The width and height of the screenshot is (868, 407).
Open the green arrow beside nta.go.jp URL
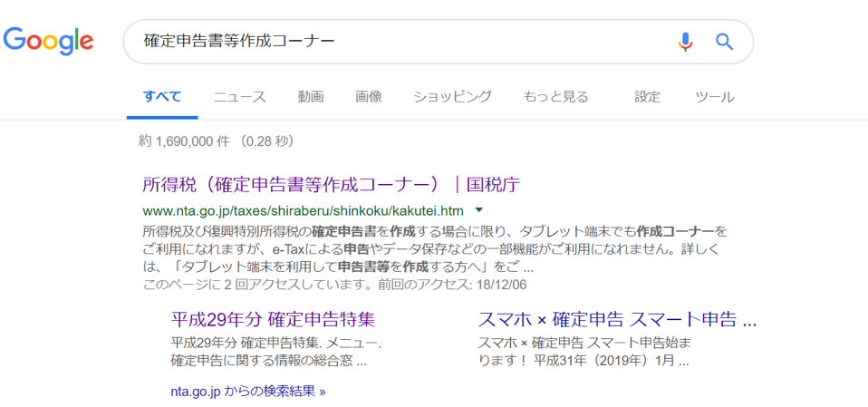coord(479,210)
